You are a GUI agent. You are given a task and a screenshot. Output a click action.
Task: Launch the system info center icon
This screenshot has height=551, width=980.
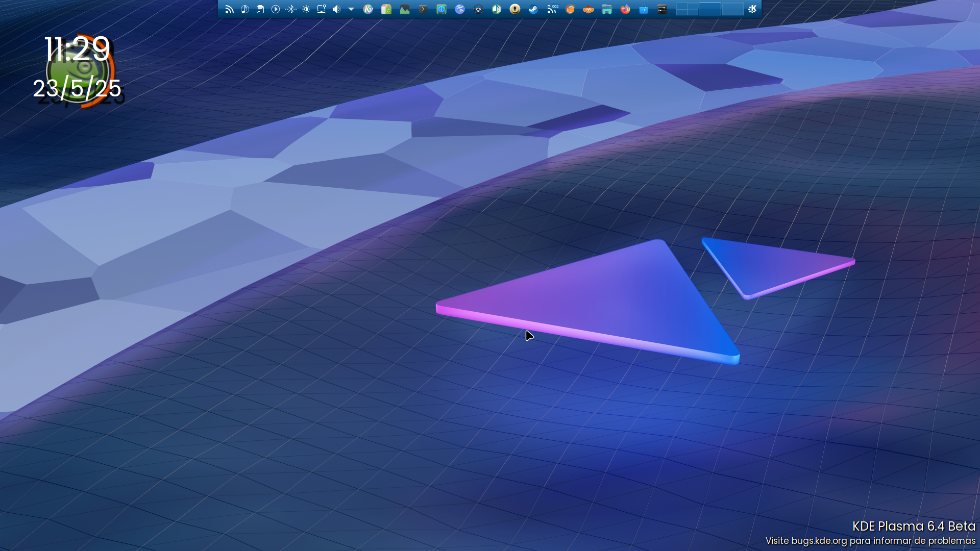pos(442,9)
